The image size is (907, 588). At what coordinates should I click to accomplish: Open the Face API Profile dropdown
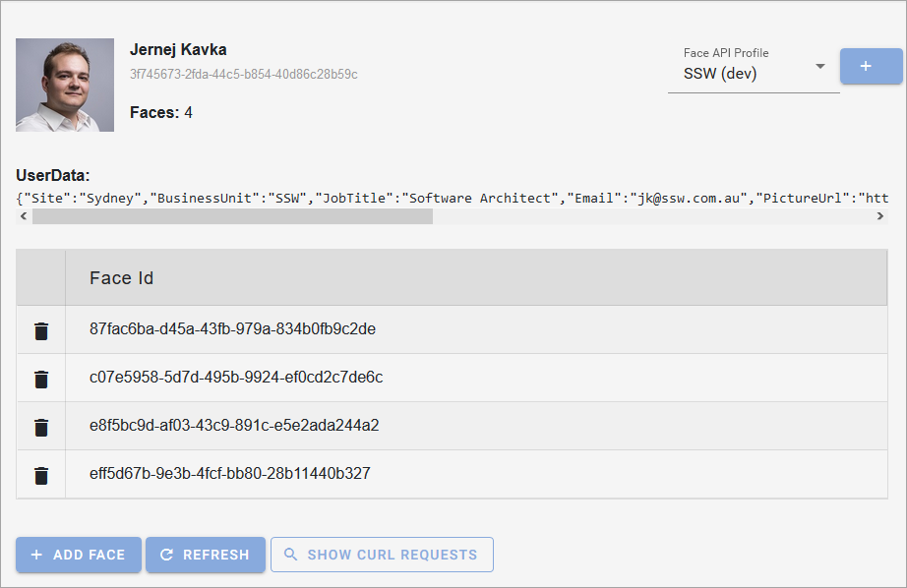coord(753,72)
